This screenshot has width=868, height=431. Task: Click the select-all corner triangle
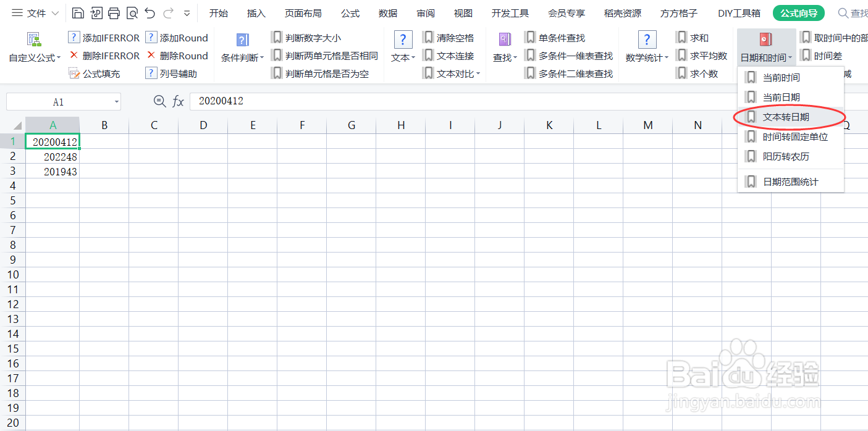[17, 125]
